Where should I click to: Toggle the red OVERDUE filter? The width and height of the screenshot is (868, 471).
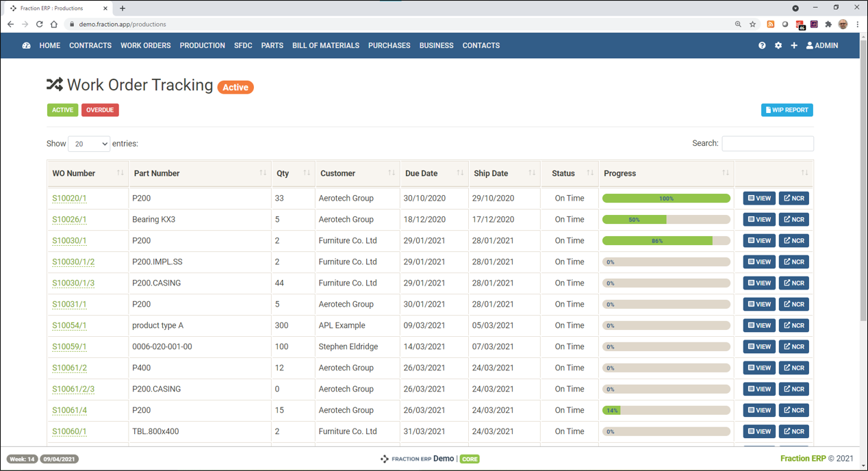pos(100,110)
